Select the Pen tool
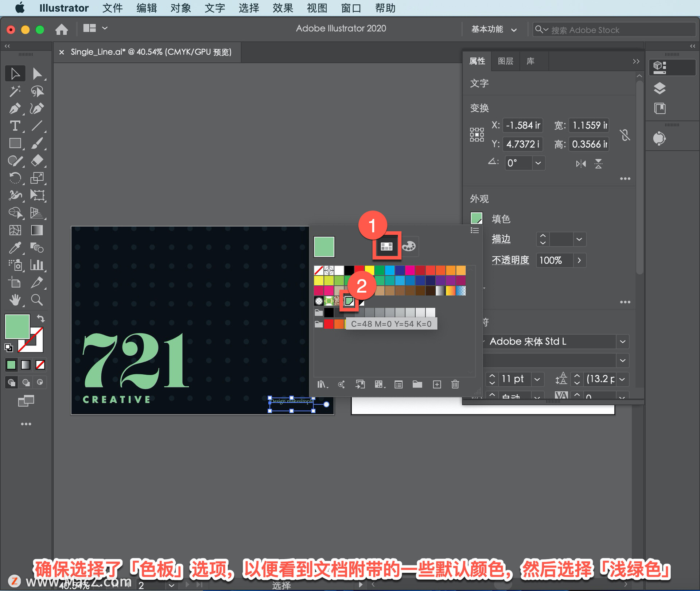The image size is (700, 591). click(15, 108)
